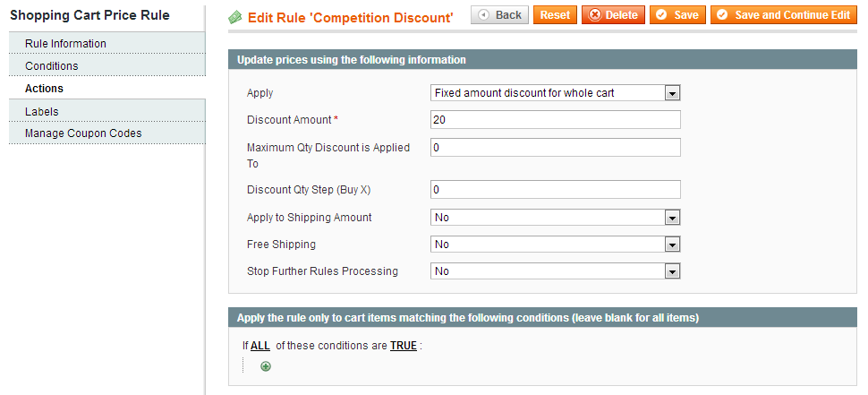Click Maximum Qty Discount input field
Image resolution: width=868 pixels, height=395 pixels.
pos(555,148)
